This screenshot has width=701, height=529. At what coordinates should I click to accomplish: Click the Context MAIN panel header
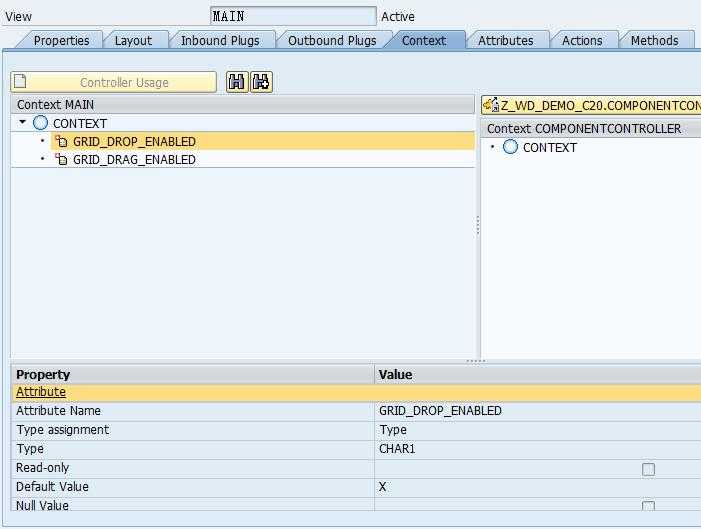point(243,105)
